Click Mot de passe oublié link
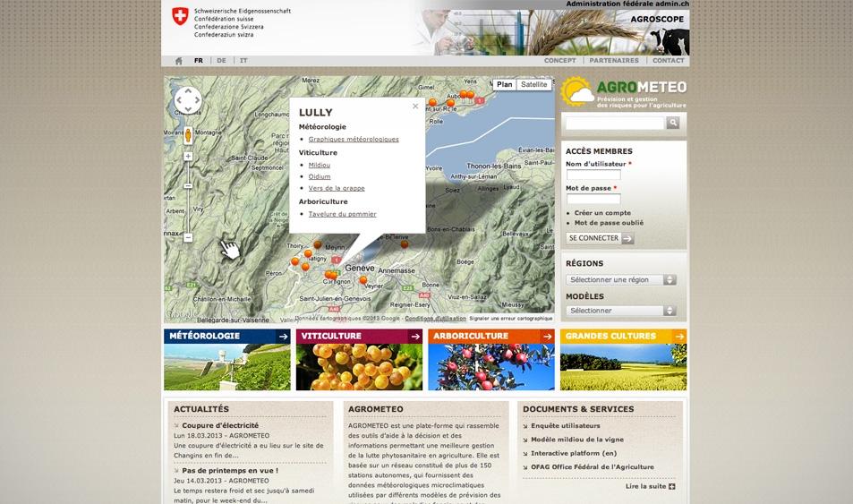Viewport: 853px width, 504px height. click(x=609, y=223)
